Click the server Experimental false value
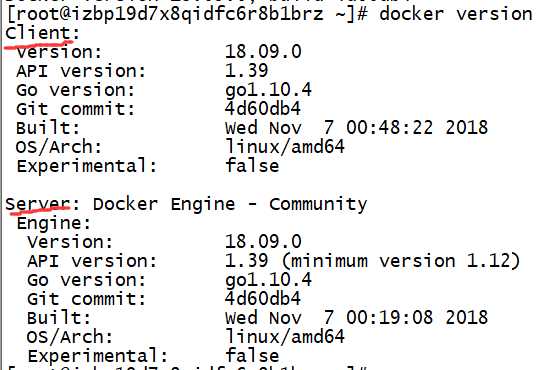Screen dimensions: 551x370 252,356
